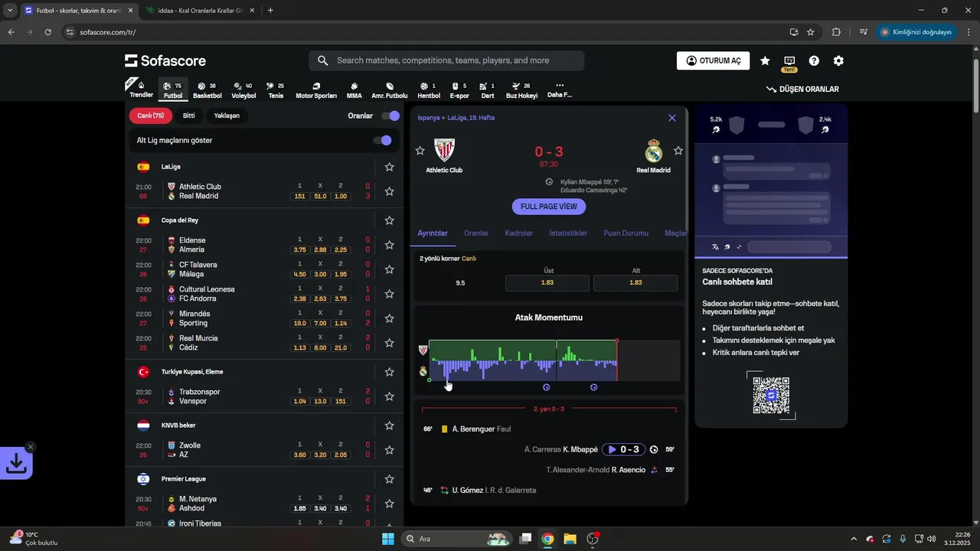The image size is (980, 551).
Task: Switch to the iddaa browser tab
Action: coord(202,11)
